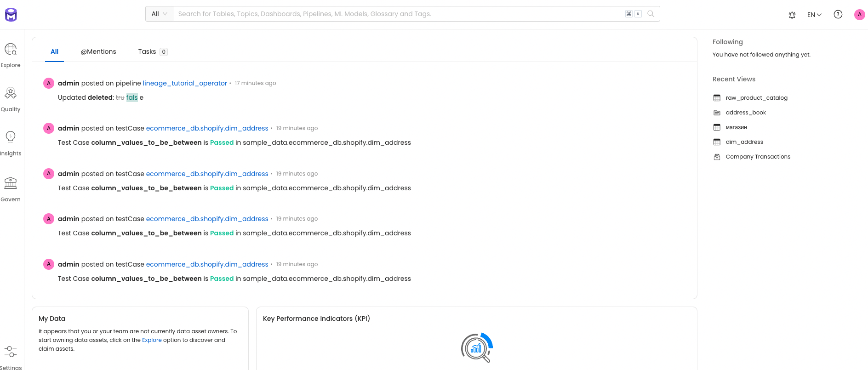Screen dimensions: 868x370
Task: Click the Explore link in My Data
Action: [152, 340]
